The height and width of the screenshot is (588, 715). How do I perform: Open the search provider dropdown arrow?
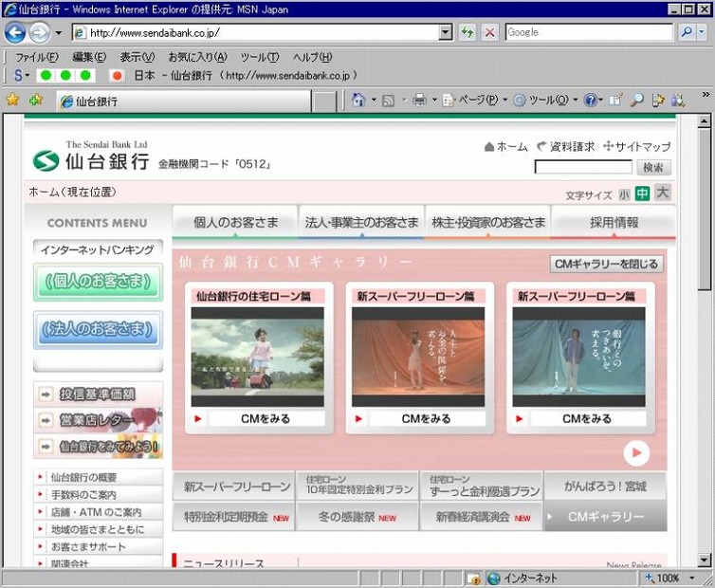pyautogui.click(x=702, y=32)
